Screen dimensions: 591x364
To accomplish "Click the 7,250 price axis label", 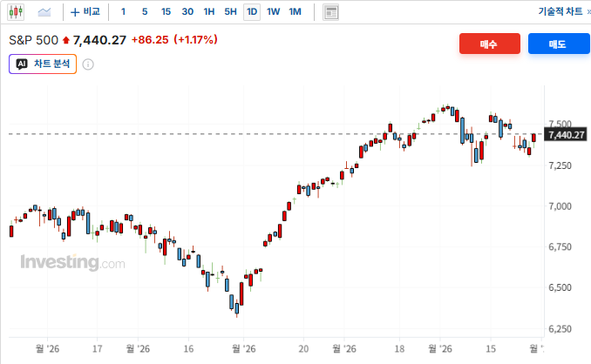I will [560, 165].
